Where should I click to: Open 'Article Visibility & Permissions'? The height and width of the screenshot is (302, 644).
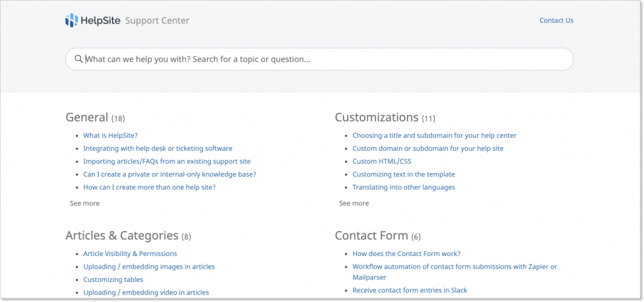130,254
